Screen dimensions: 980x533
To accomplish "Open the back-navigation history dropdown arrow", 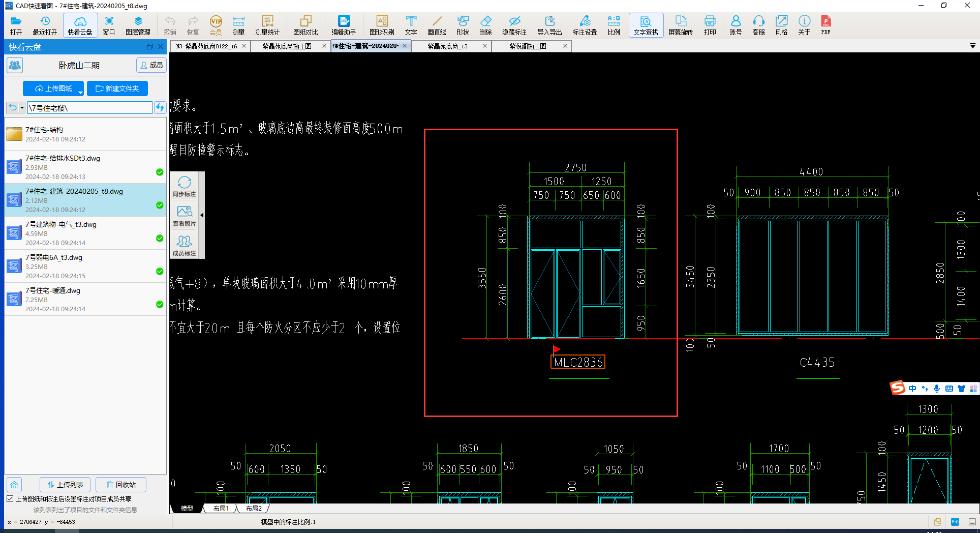I will (22, 108).
